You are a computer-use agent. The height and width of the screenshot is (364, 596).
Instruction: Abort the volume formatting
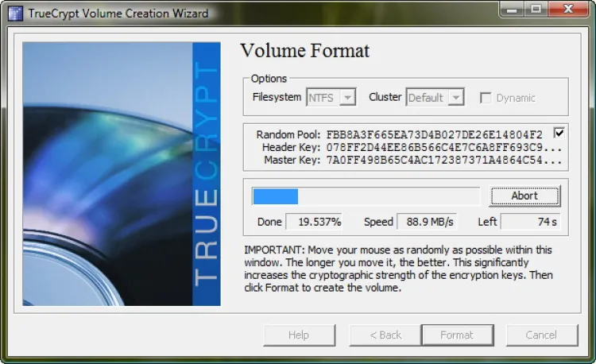[x=524, y=196]
